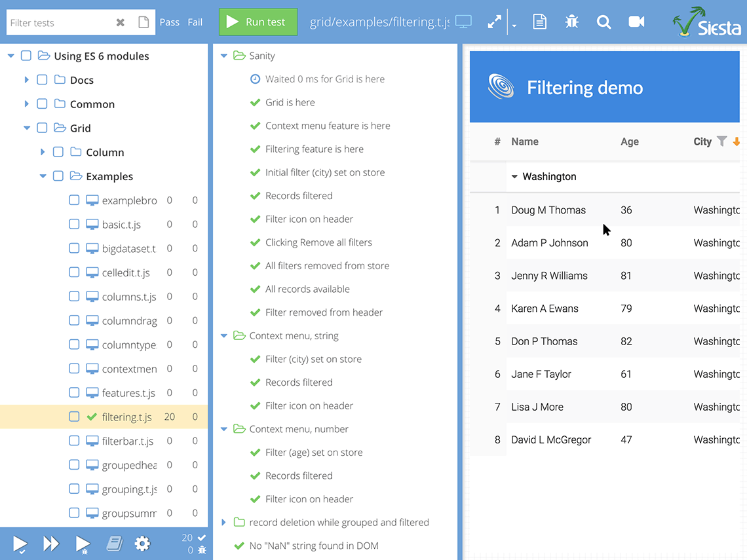Expand the Column folder arrow

[43, 152]
